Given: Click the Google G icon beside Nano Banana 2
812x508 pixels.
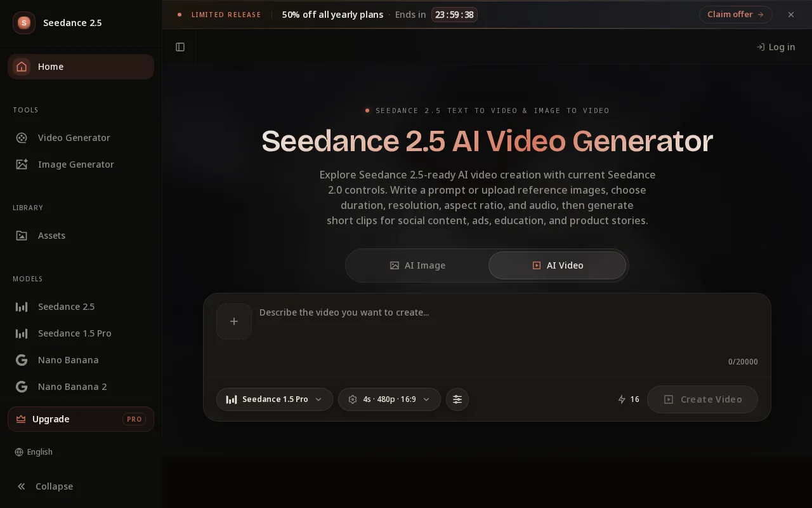Looking at the screenshot, I should tap(22, 387).
